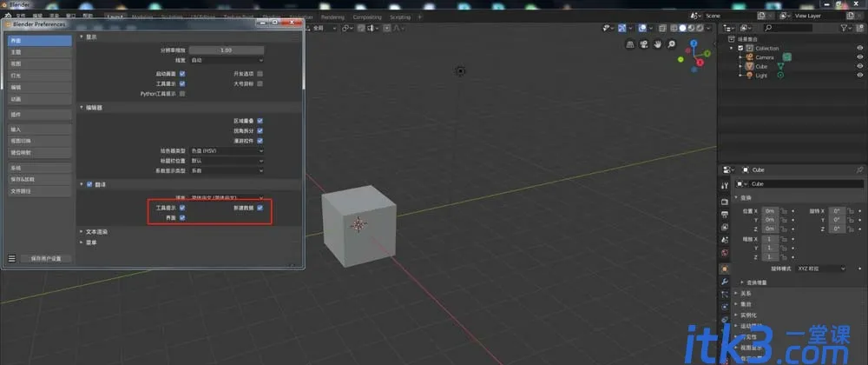Screen dimensions: 868x365
Task: Open Physics properties tab
Action: click(725, 307)
